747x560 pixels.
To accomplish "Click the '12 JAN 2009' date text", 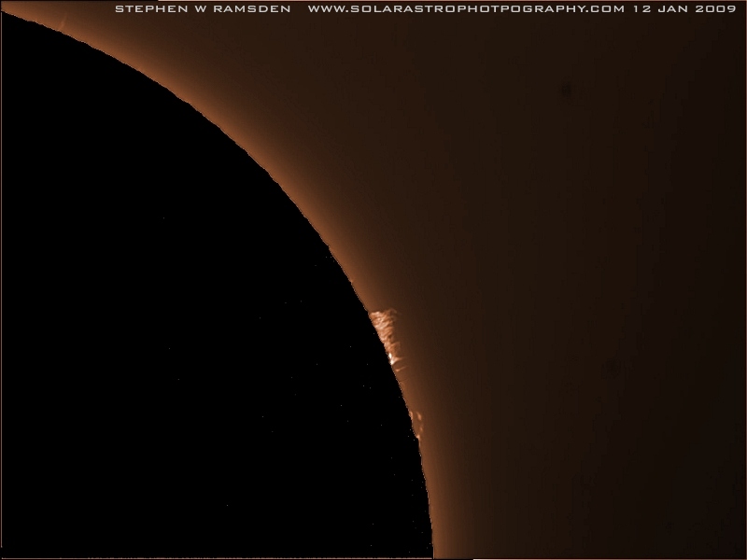I will click(684, 9).
